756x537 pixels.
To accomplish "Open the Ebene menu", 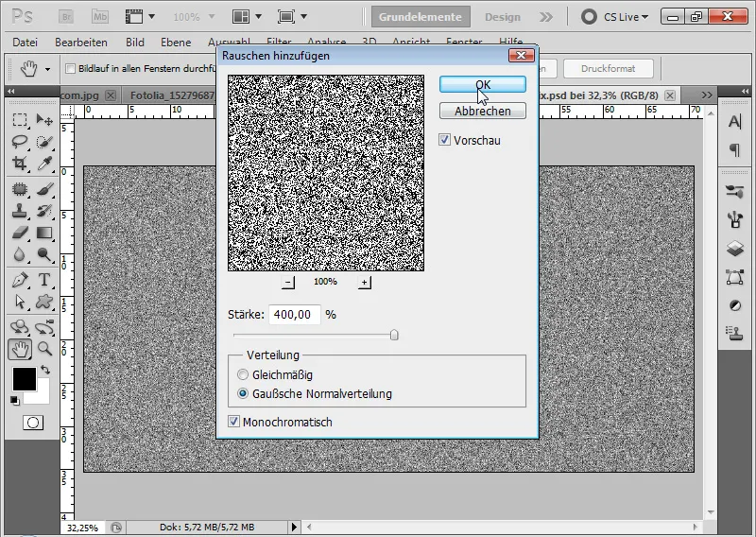I will [176, 43].
